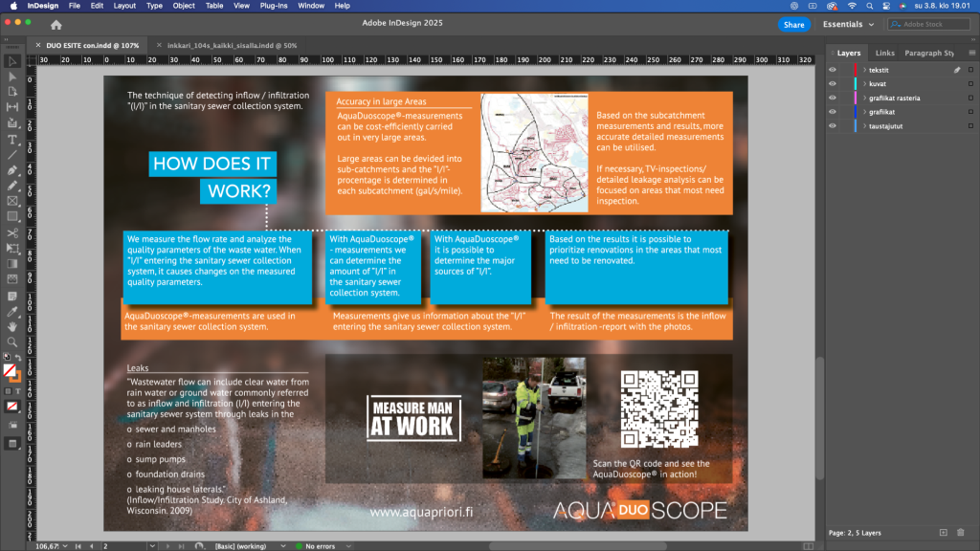Screen dimensions: 980x551
Task: Select the Gradient Feather tool
Action: (x=11, y=279)
